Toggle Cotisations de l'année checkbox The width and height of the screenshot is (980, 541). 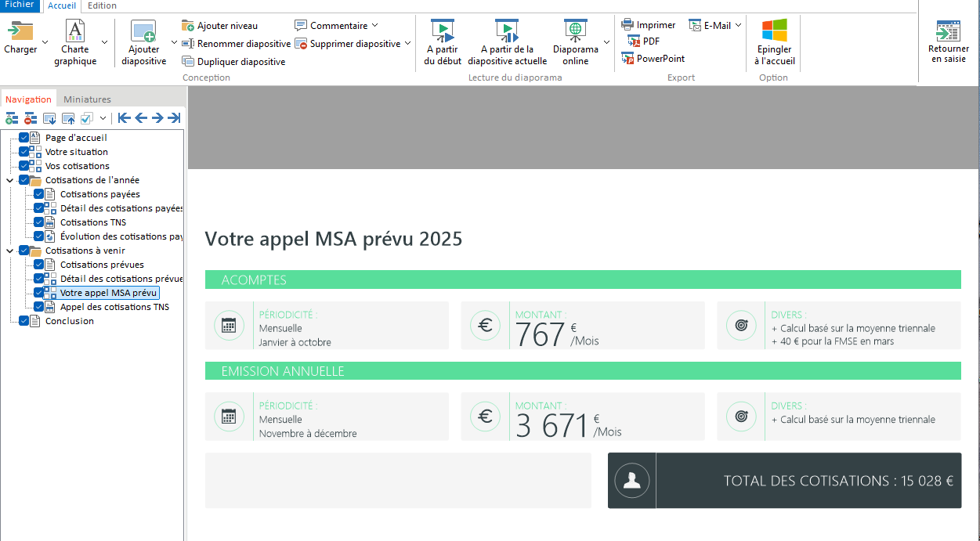(x=24, y=180)
